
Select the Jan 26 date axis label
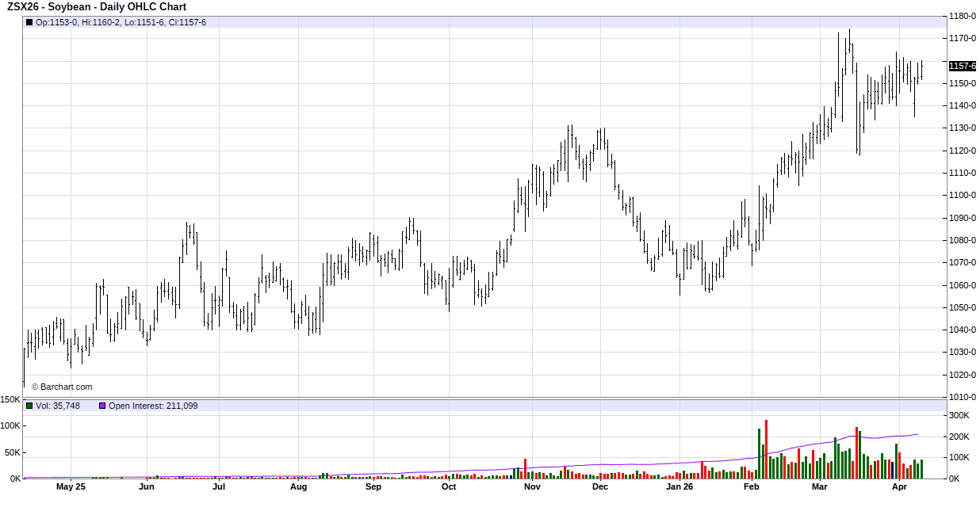point(679,487)
